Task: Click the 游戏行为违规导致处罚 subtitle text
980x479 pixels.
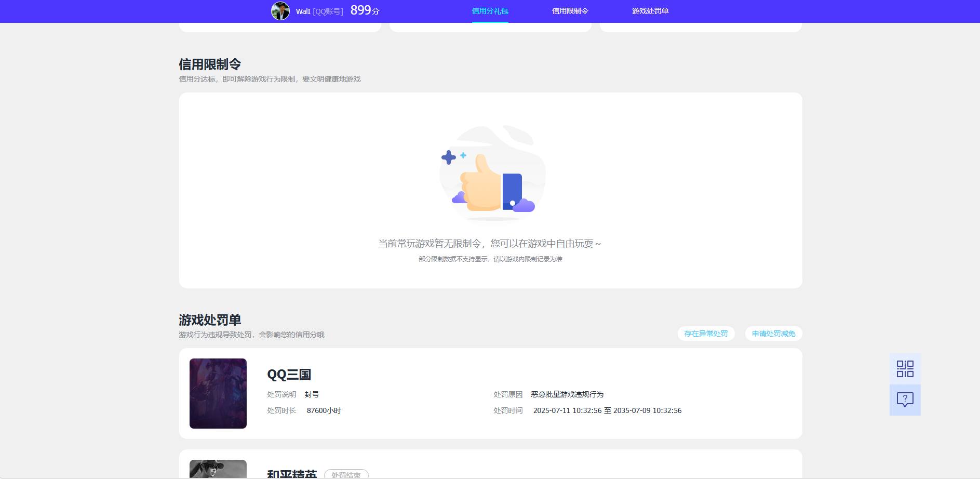Action: tap(251, 335)
